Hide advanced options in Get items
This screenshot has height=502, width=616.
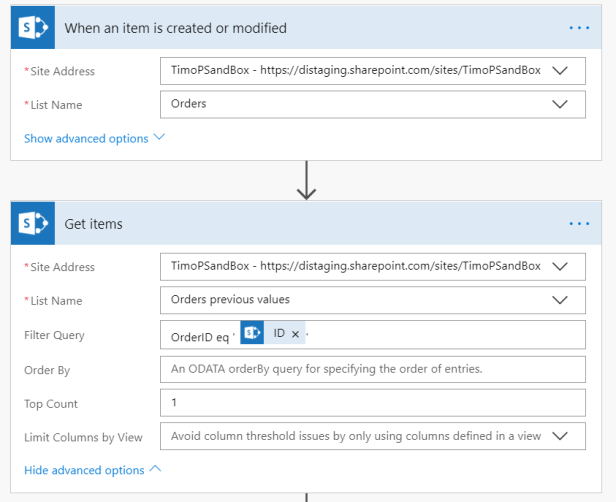coord(92,470)
